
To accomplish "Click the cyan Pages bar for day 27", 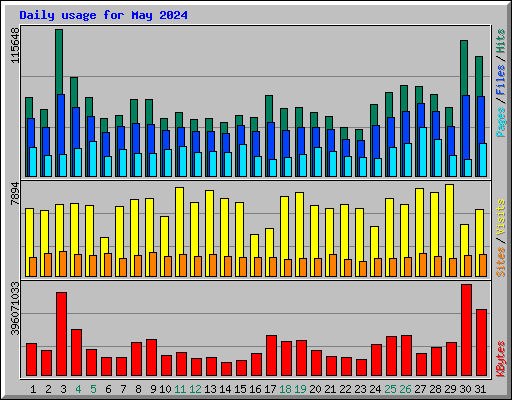I will coord(423,152).
